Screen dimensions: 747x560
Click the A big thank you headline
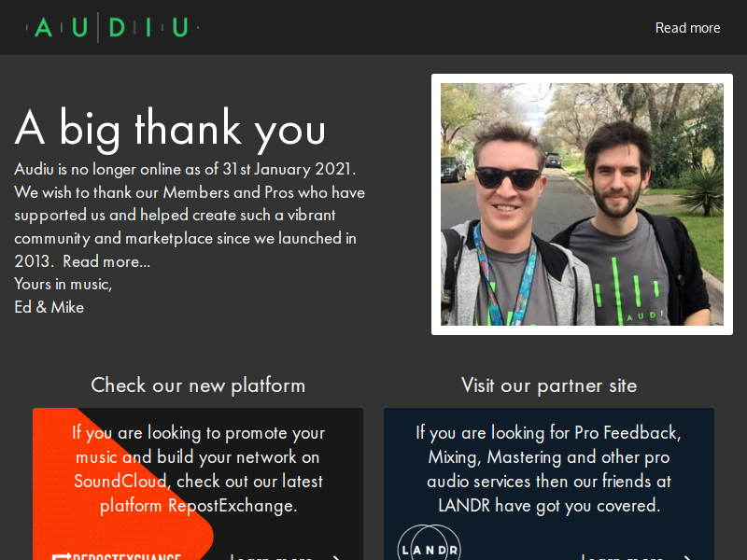(x=170, y=129)
